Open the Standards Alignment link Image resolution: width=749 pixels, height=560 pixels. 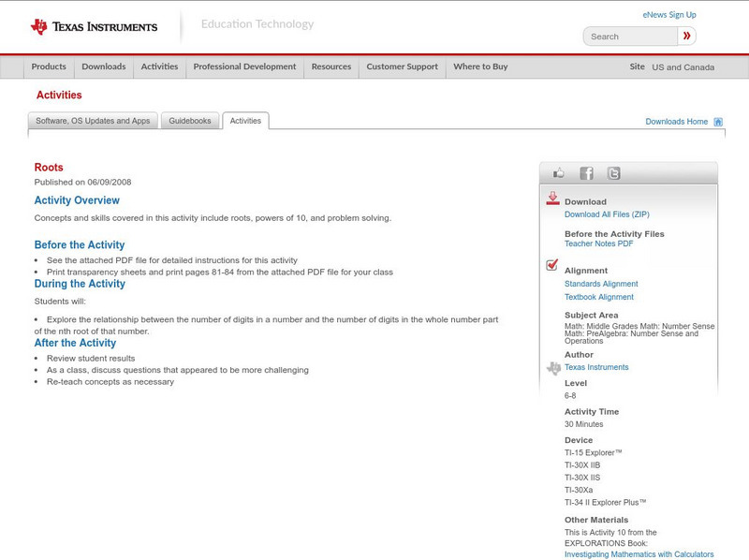click(x=601, y=284)
